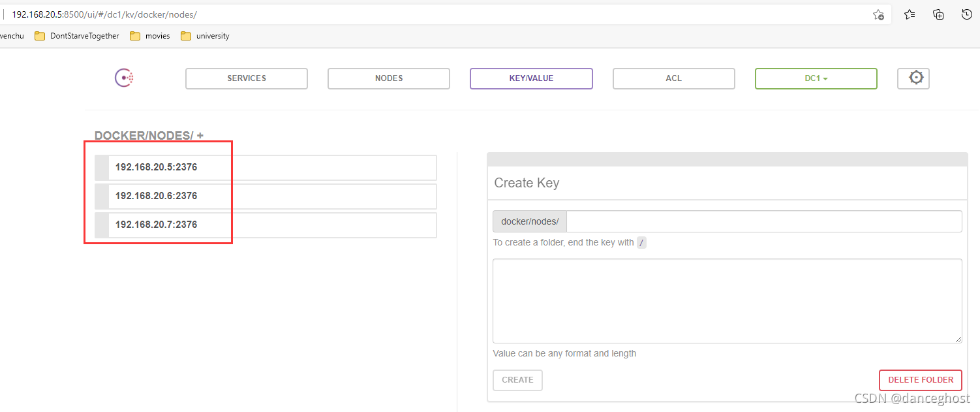The image size is (980, 412).
Task: Open the university bookmark folder
Action: (205, 36)
